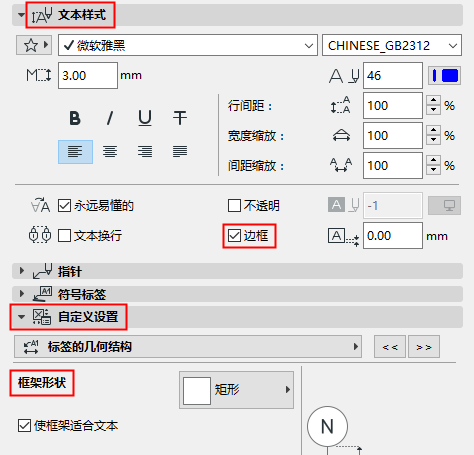Apply Underline text style

145,118
